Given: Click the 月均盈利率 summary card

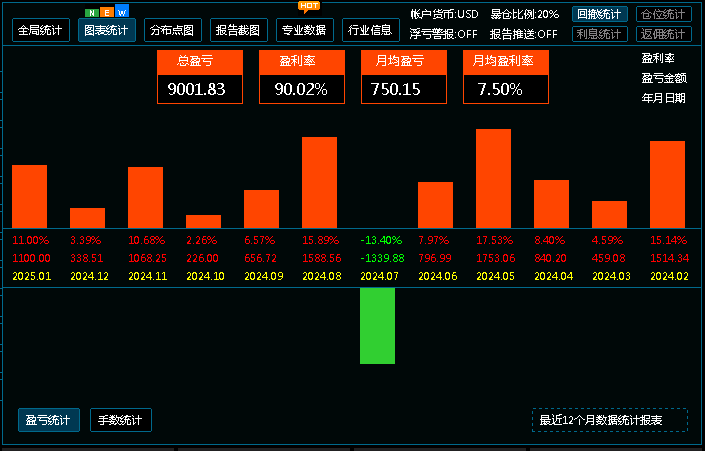Looking at the screenshot, I should 504,77.
